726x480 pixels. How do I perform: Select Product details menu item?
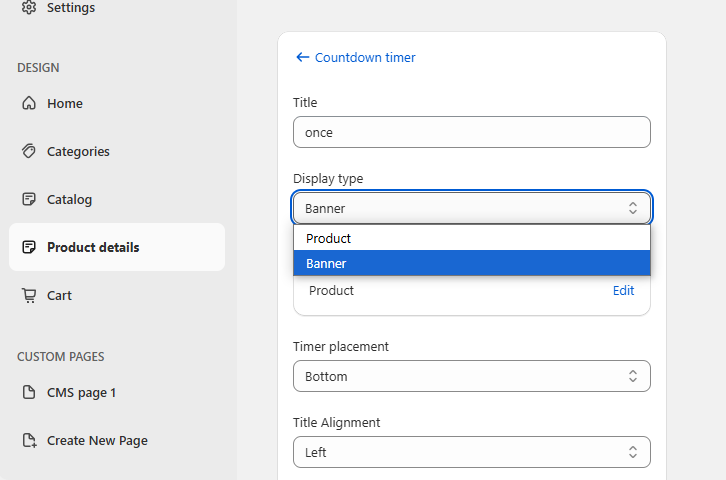117,247
